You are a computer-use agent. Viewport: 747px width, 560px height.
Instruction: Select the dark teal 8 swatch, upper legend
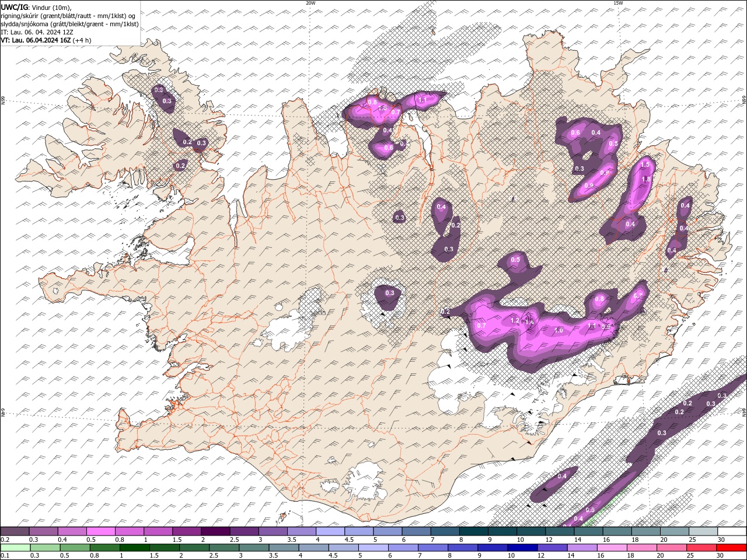point(473,531)
